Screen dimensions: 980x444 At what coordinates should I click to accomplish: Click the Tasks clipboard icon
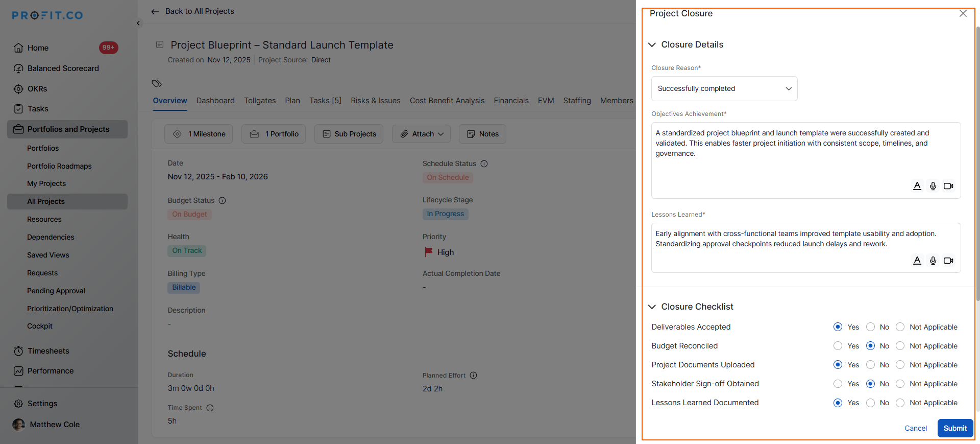[18, 109]
